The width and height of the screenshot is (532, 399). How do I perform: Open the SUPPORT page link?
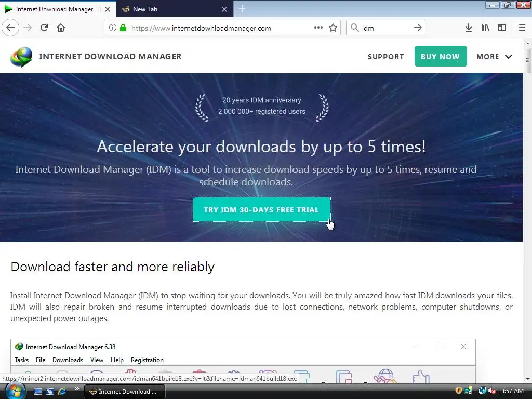(386, 57)
